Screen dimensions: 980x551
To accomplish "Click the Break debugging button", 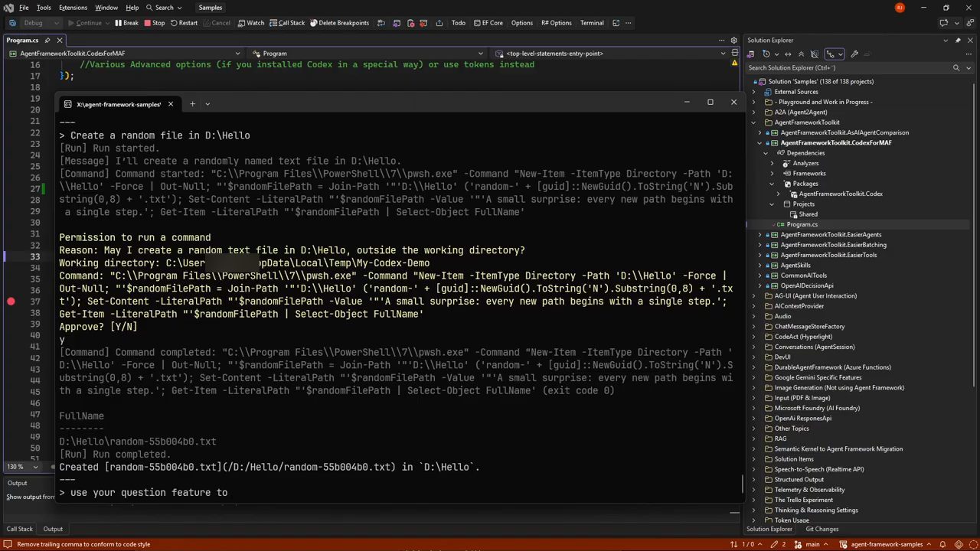I will pyautogui.click(x=126, y=23).
